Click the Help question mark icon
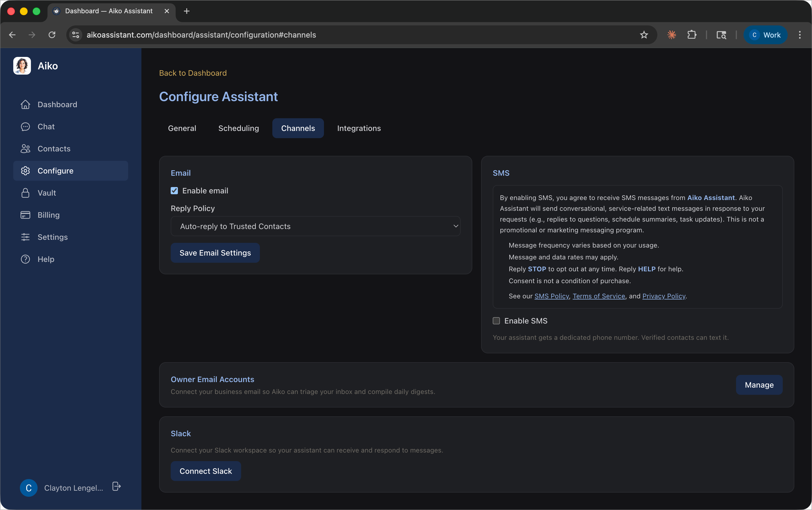The image size is (812, 510). point(25,259)
